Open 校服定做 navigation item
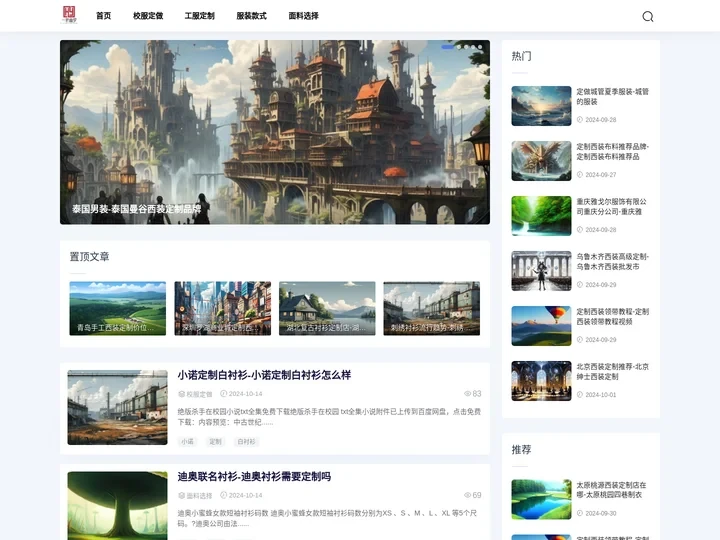The height and width of the screenshot is (540, 720). [x=148, y=16]
